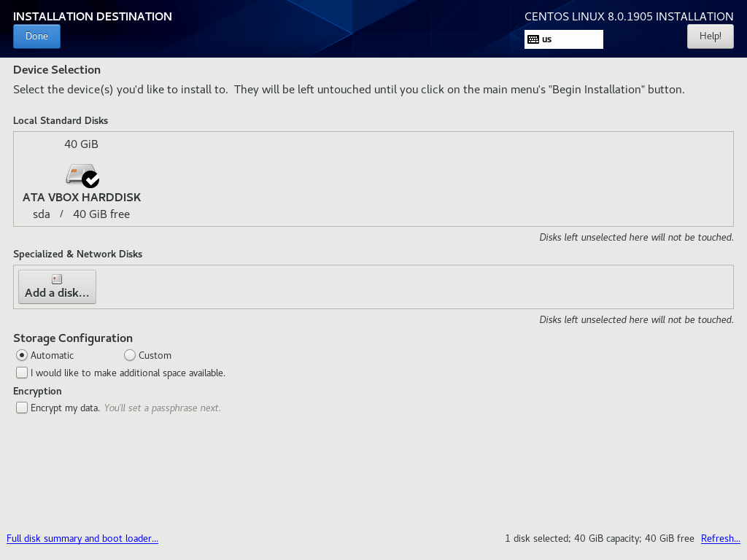Select the Automatic storage configuration option

coord(22,355)
